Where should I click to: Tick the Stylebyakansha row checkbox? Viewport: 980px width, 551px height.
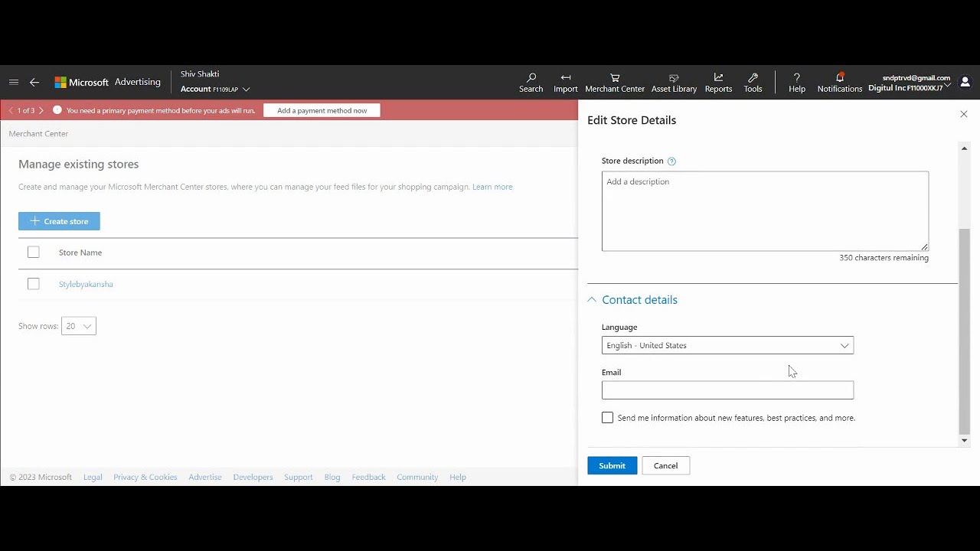tap(33, 283)
